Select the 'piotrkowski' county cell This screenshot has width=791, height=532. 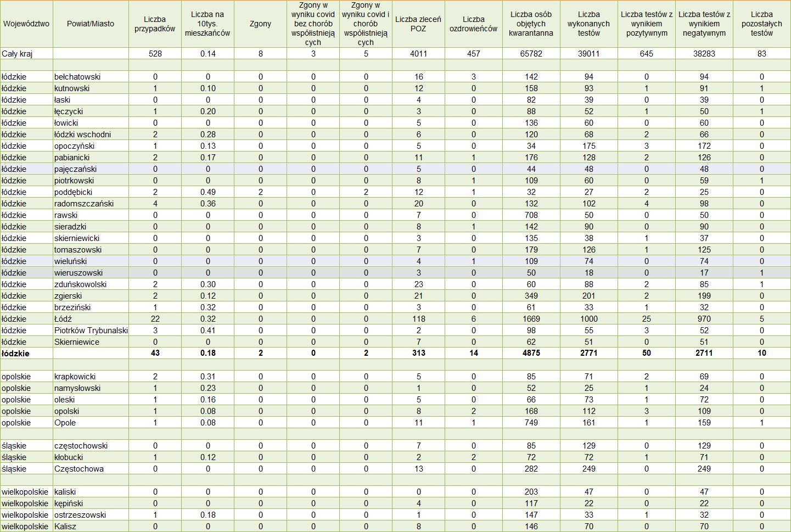(91, 181)
